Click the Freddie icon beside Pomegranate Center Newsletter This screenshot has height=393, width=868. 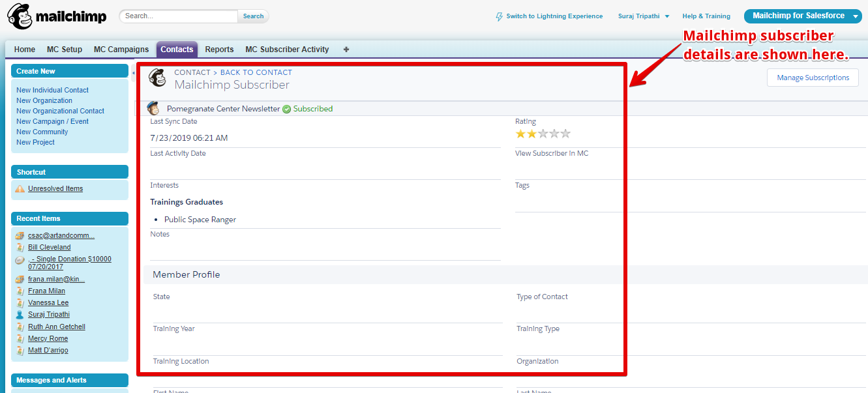coord(151,108)
